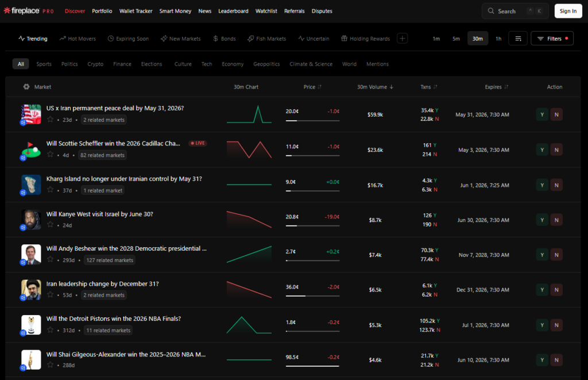Switch to the Expiring Soon tab
The width and height of the screenshot is (588, 380).
128,39
